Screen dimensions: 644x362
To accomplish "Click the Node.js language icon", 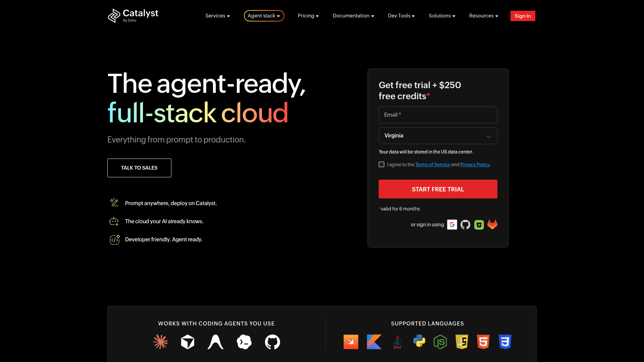I will point(440,342).
